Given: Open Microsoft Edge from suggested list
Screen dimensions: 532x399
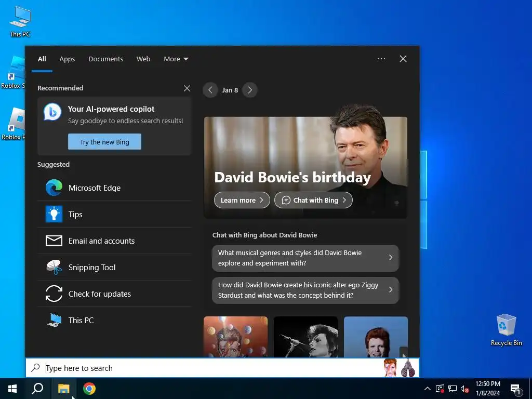Looking at the screenshot, I should (114, 188).
